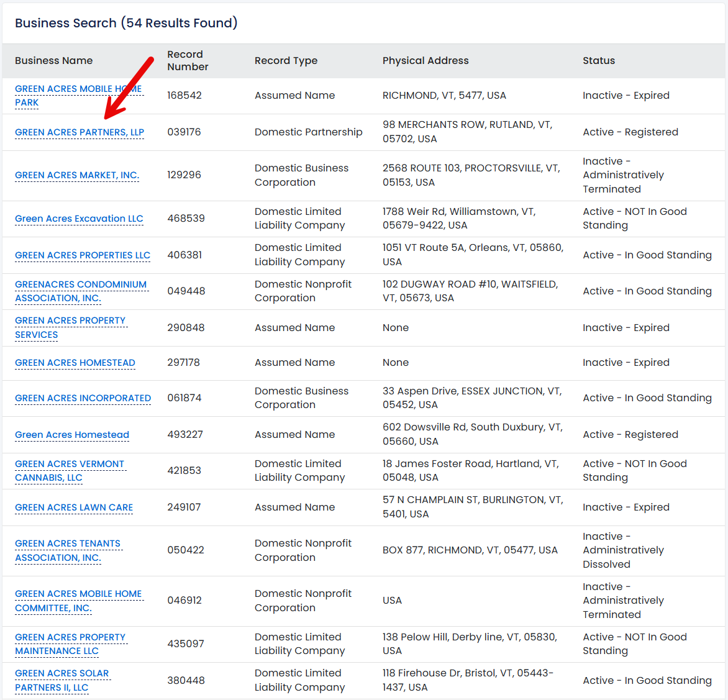Select record number 421853
The width and height of the screenshot is (728, 700).
click(184, 470)
